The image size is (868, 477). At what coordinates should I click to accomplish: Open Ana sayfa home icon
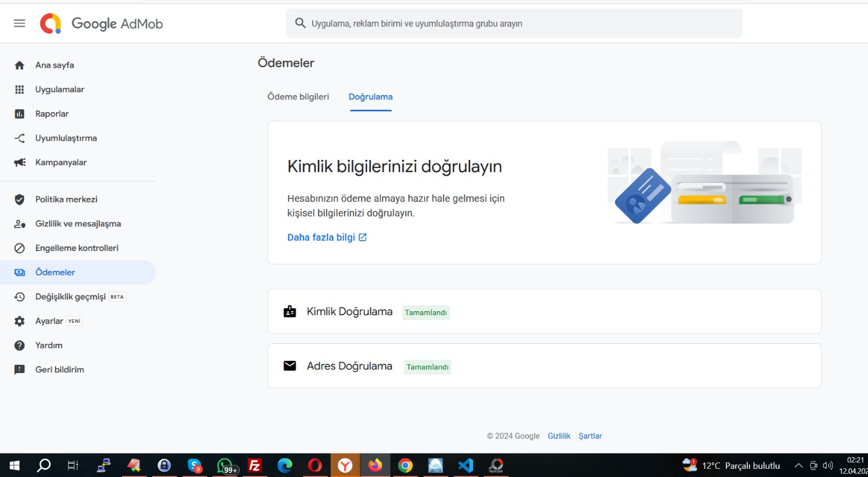19,65
